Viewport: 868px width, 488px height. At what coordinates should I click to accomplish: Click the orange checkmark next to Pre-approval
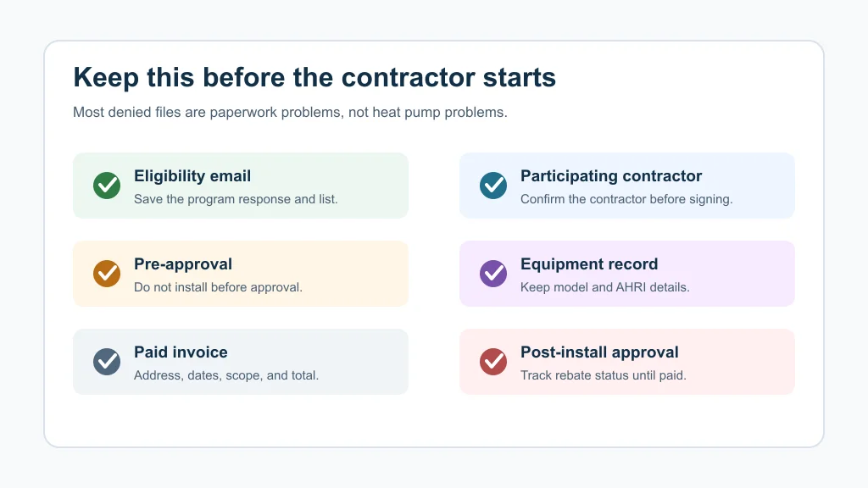107,274
